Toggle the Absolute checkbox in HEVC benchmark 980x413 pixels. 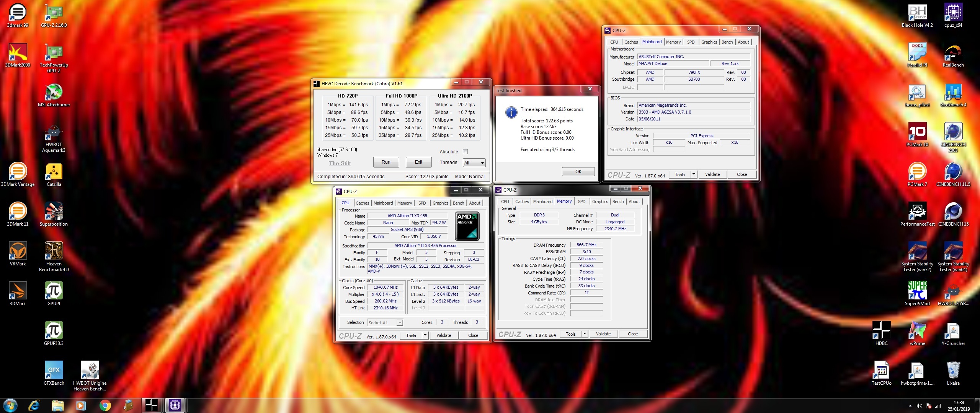tap(465, 152)
